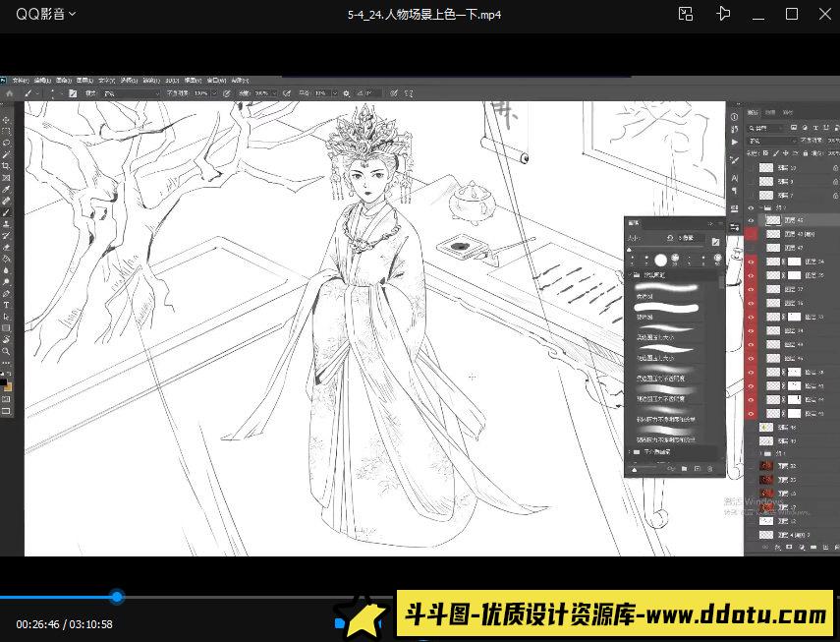Select the Horizontal Type tool
The width and height of the screenshot is (840, 642).
tap(6, 305)
